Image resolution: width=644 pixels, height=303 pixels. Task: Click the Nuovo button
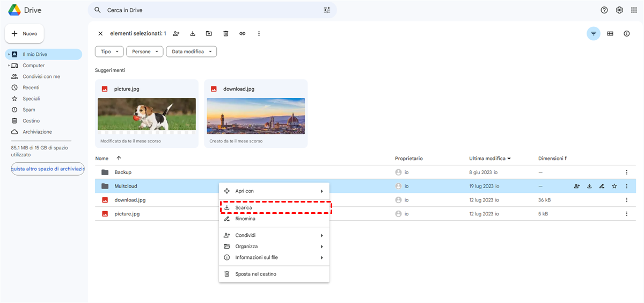25,33
